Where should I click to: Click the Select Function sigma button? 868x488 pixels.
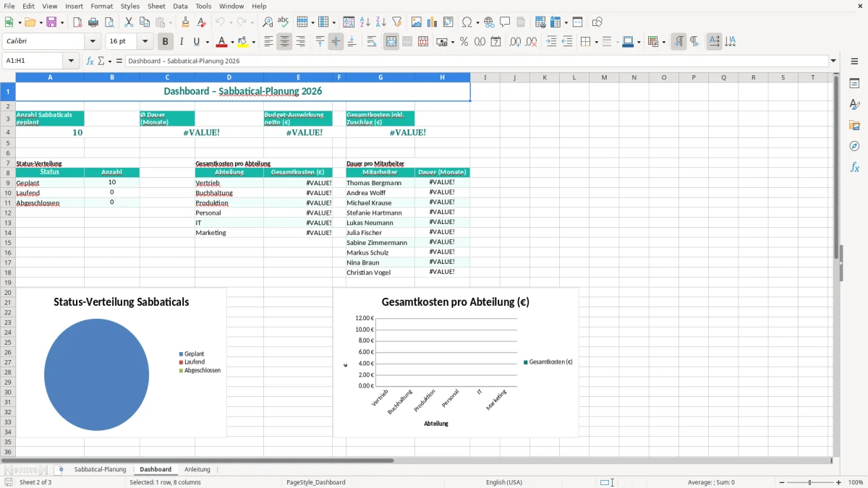[101, 61]
